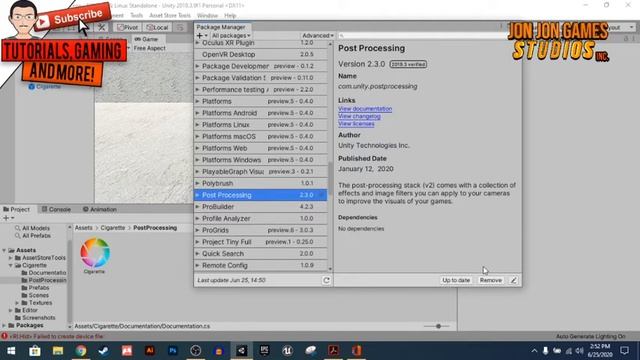
Task: Adjust the Project asset icon size slider
Action: (438, 326)
